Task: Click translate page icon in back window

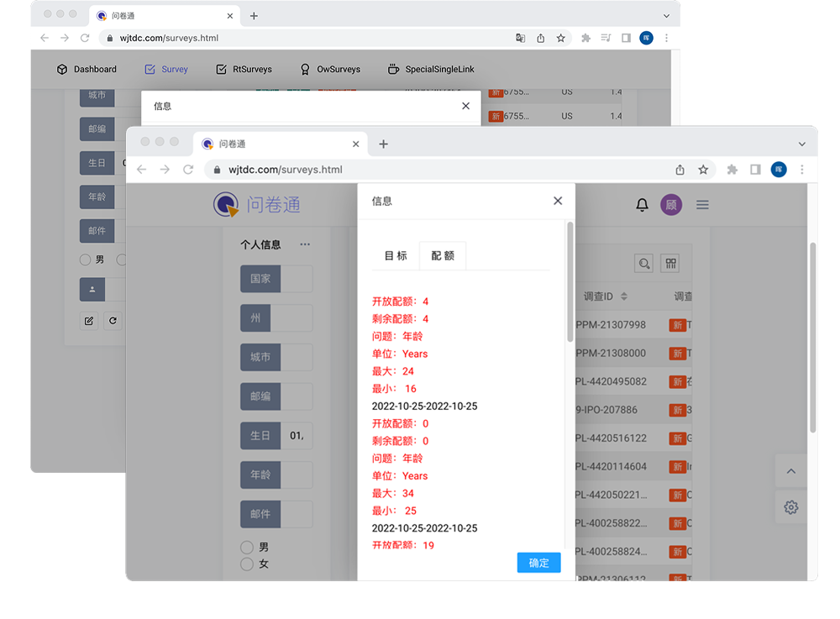Action: coord(520,38)
